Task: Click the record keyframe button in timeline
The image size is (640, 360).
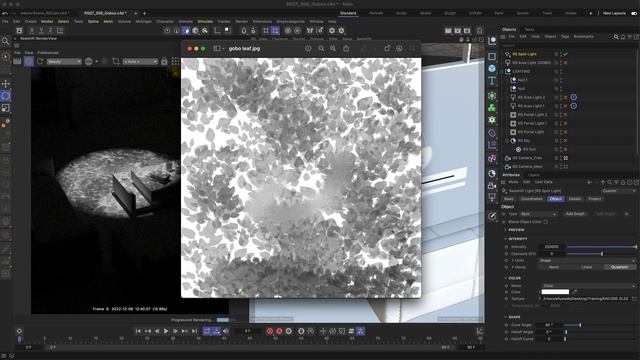Action: (269, 331)
